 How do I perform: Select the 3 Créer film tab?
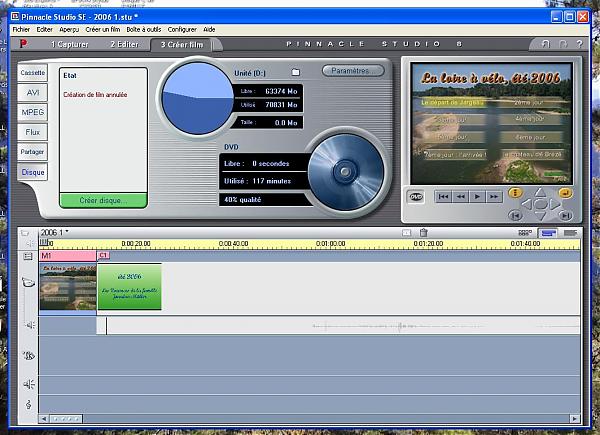(x=182, y=44)
